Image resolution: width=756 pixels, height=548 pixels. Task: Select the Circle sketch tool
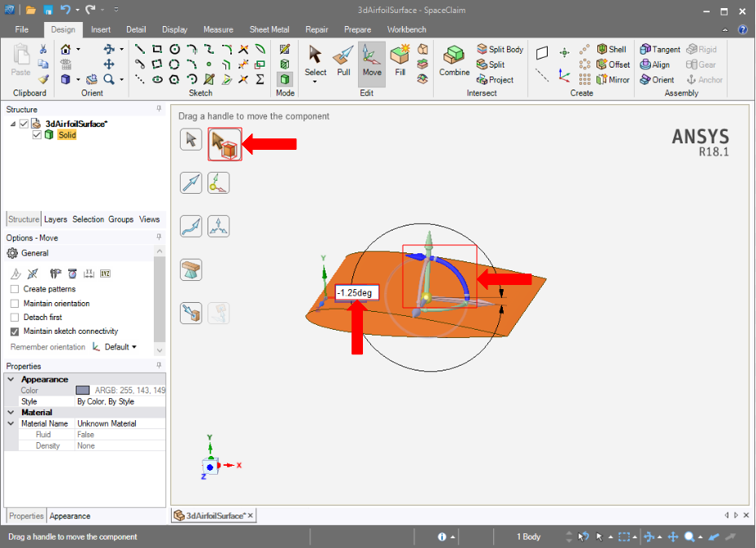(x=174, y=49)
